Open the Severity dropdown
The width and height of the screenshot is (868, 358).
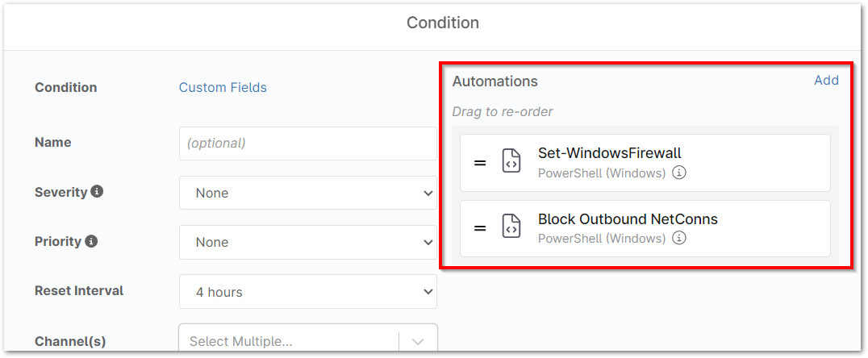tap(307, 193)
